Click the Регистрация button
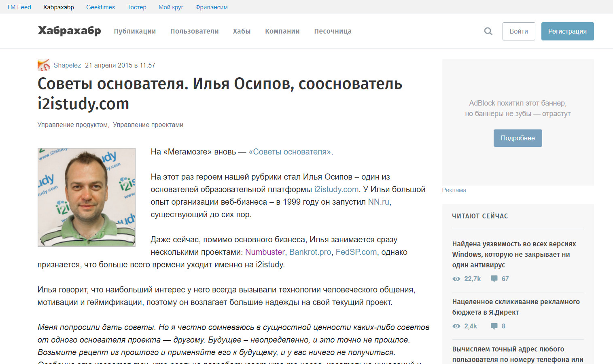Screen dimensions: 613x364 [x=567, y=31]
